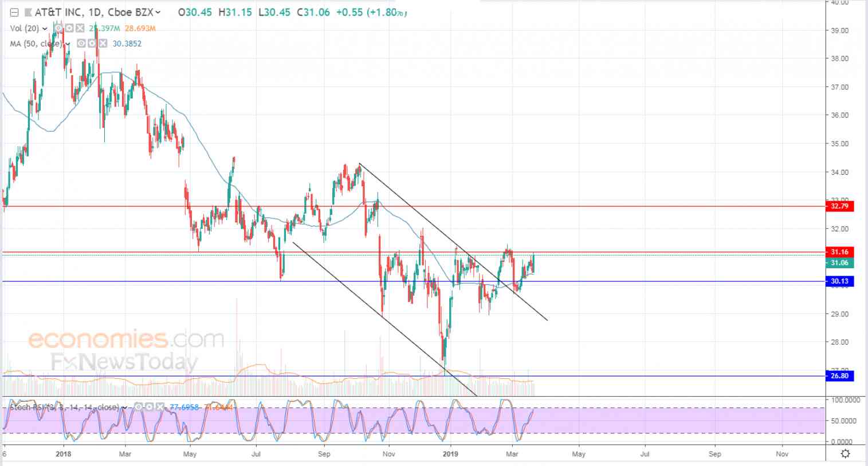Click the +0.55 (+1.80%) change readout
The width and height of the screenshot is (868, 466).
(371, 12)
